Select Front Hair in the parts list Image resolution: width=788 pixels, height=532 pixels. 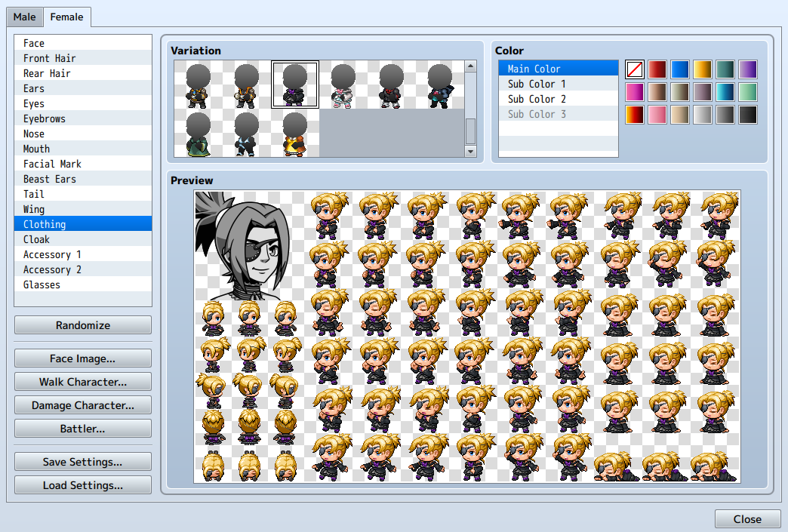point(83,58)
